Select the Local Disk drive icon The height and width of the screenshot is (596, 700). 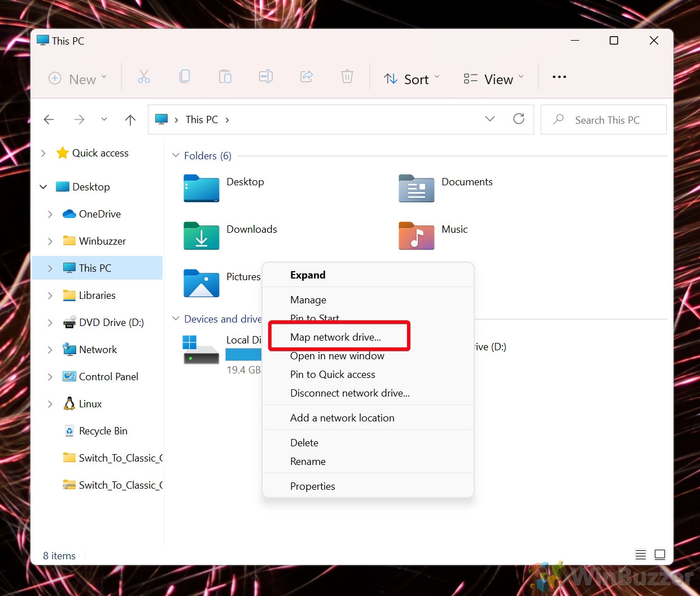click(x=201, y=349)
